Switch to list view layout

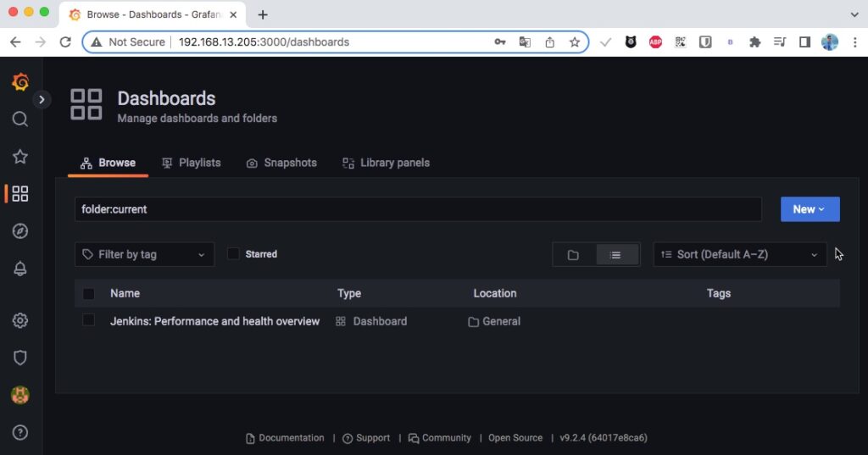tap(615, 255)
